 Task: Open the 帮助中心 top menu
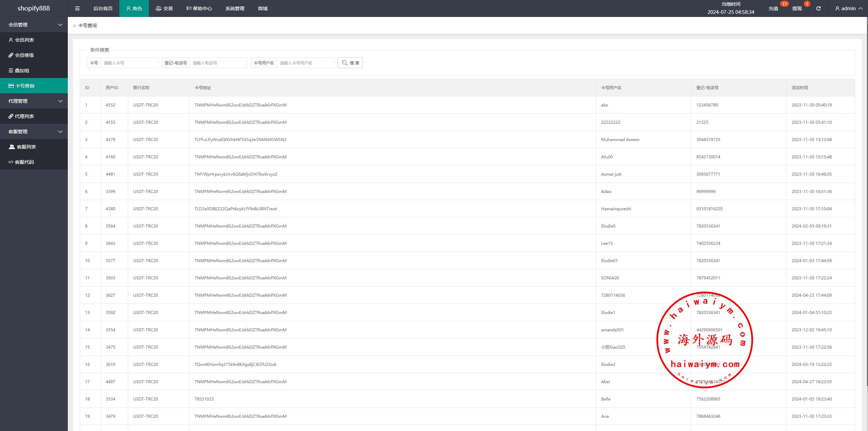(199, 8)
